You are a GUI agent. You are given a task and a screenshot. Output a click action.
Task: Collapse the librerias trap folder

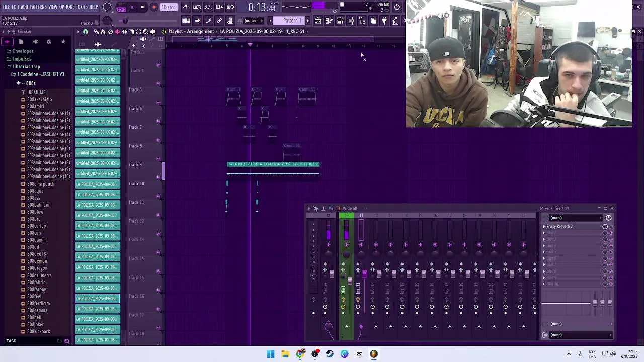coord(26,66)
